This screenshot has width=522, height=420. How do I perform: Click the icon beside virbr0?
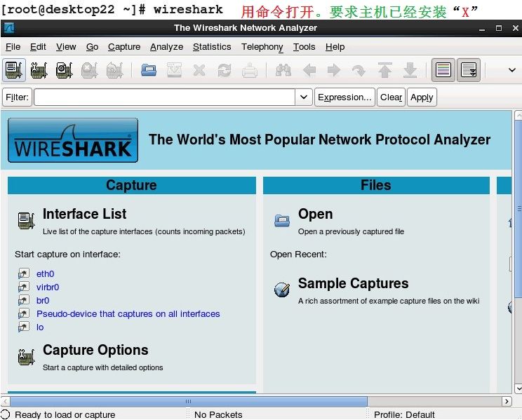pyautogui.click(x=24, y=287)
